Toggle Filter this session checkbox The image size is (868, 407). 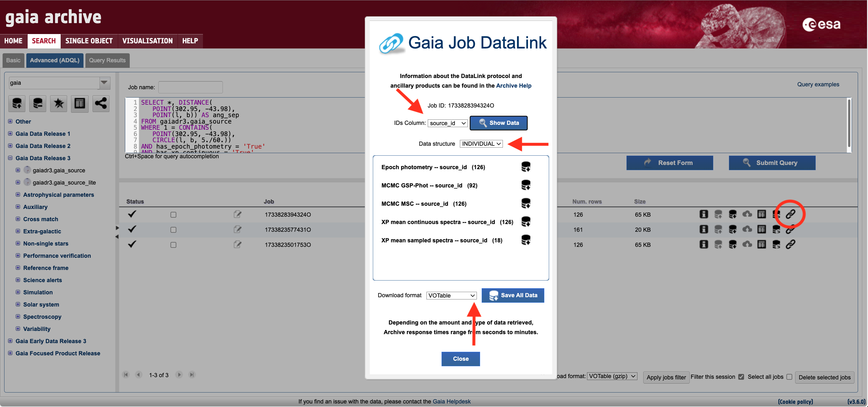click(741, 377)
